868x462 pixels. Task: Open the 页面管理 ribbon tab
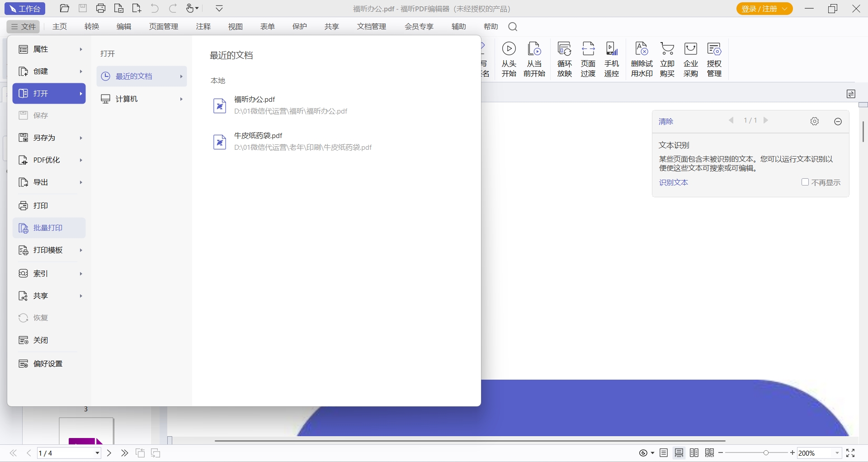click(164, 27)
